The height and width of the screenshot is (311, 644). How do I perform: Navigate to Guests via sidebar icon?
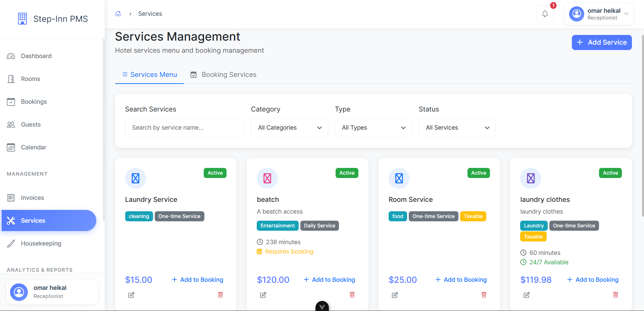tap(31, 124)
